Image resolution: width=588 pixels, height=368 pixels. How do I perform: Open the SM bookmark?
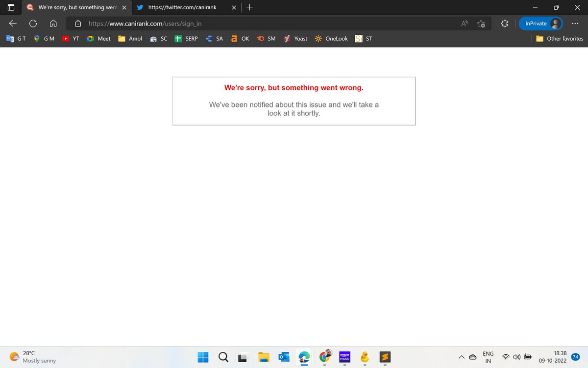(x=267, y=38)
